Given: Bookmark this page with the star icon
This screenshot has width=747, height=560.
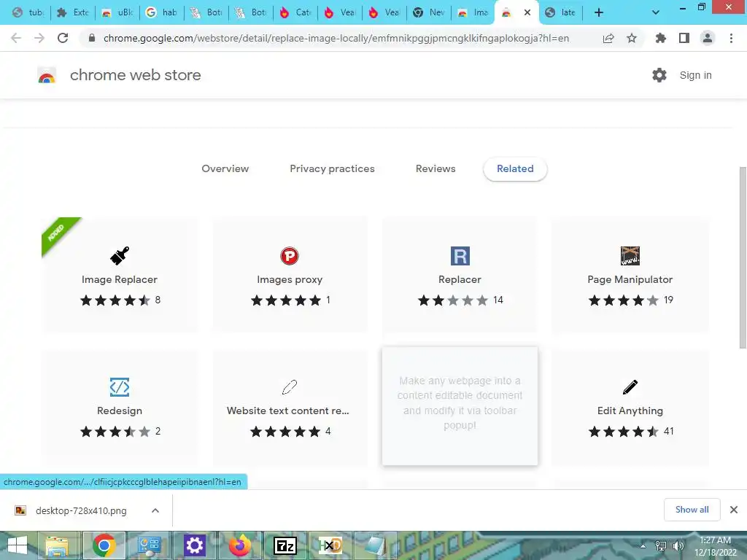Looking at the screenshot, I should pyautogui.click(x=632, y=38).
